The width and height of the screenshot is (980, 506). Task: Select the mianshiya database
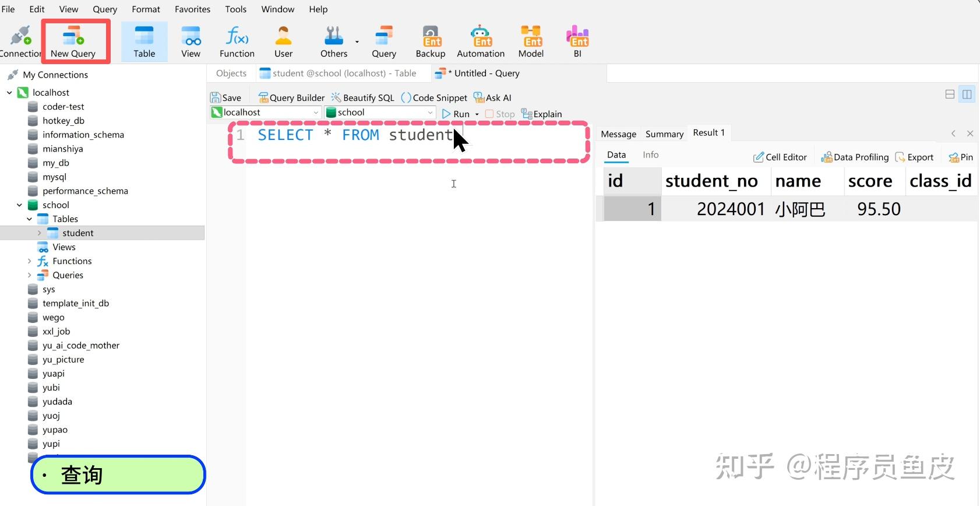point(63,149)
